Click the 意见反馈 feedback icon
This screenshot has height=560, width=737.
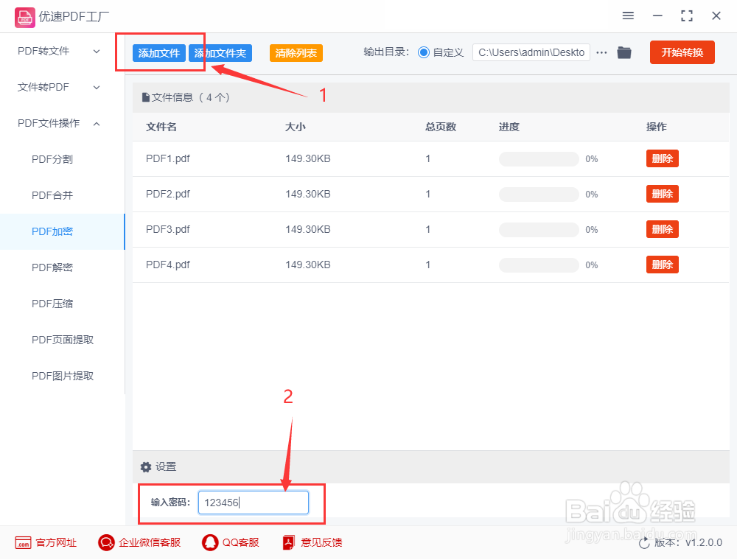[x=287, y=542]
